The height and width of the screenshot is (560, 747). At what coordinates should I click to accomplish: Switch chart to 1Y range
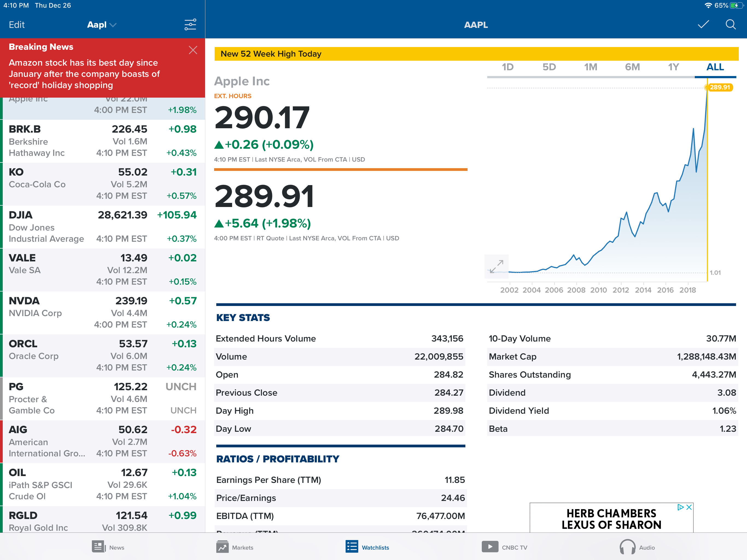[x=673, y=67]
